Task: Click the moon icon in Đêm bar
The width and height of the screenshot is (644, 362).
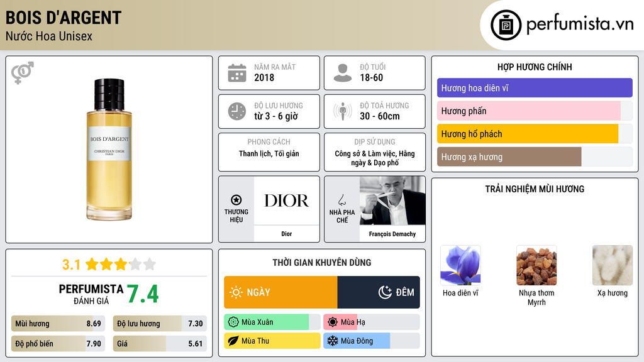Action: point(385,292)
